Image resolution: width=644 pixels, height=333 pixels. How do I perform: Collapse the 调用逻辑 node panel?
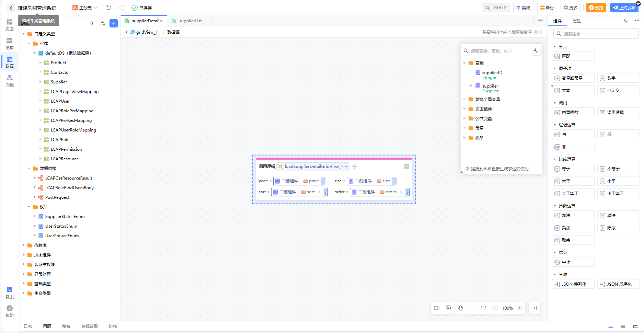[406, 166]
